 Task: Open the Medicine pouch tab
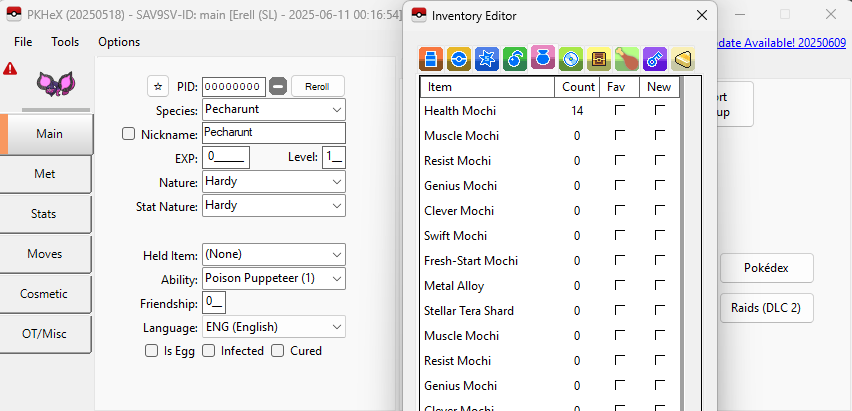431,59
